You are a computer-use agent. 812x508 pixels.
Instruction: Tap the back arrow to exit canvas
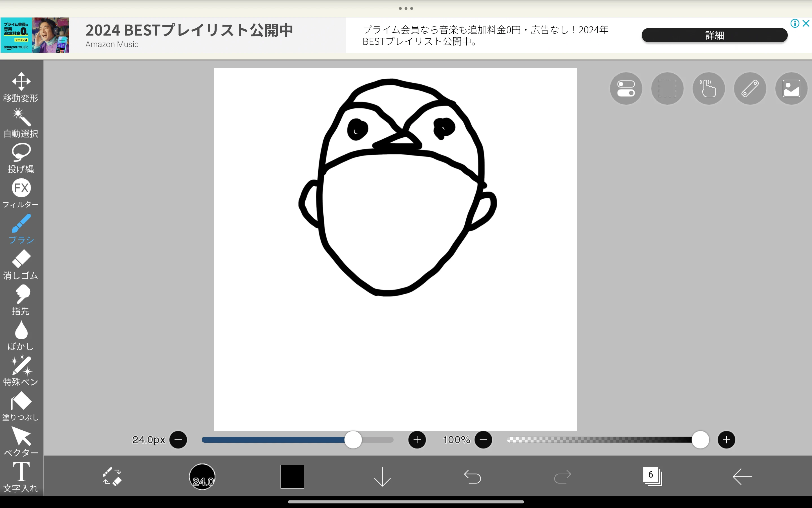(x=742, y=477)
